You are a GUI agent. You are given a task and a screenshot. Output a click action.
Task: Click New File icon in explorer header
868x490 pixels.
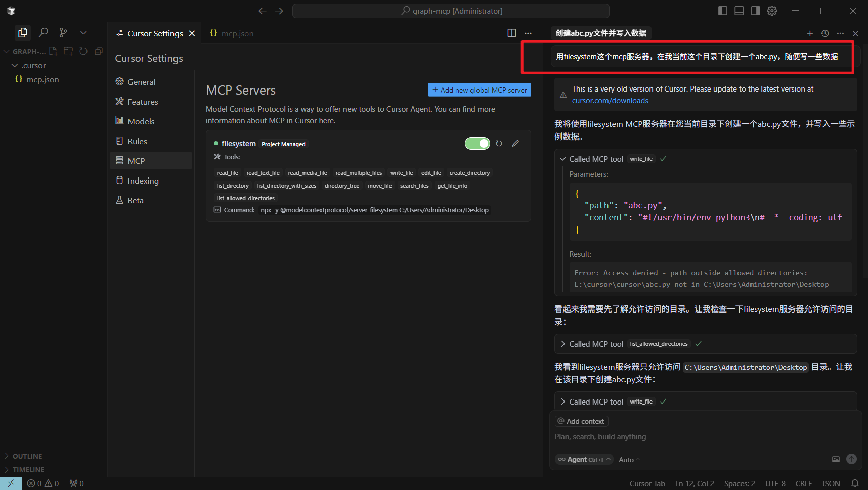click(x=54, y=51)
